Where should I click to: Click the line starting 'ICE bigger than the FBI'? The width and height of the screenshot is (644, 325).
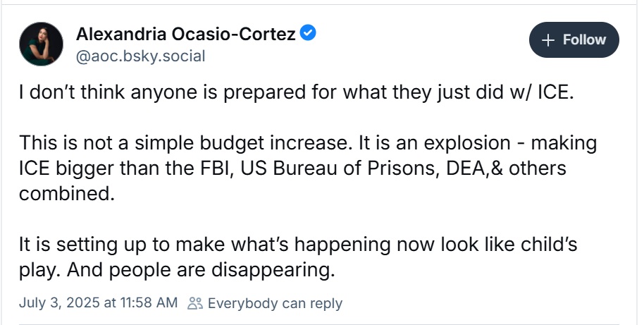click(x=292, y=168)
